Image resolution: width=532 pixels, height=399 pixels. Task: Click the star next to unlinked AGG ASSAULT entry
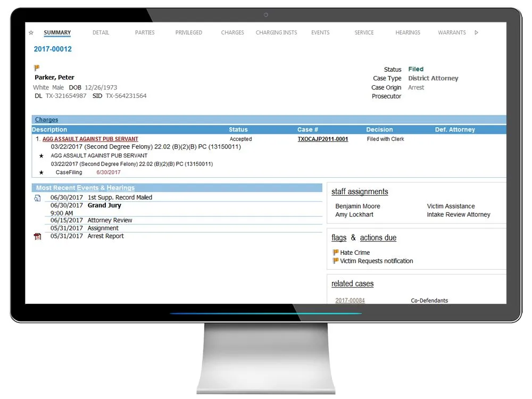tap(41, 156)
